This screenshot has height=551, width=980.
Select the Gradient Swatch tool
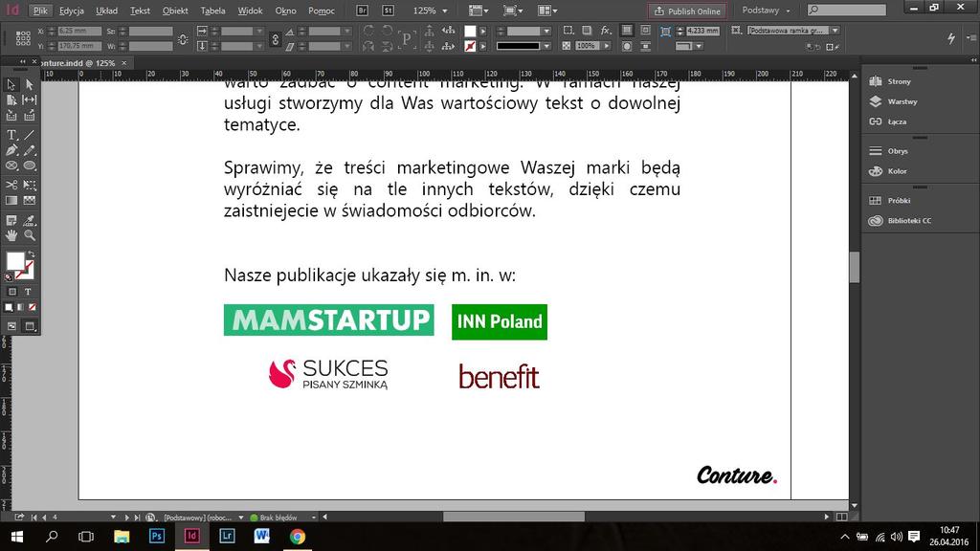click(11, 201)
